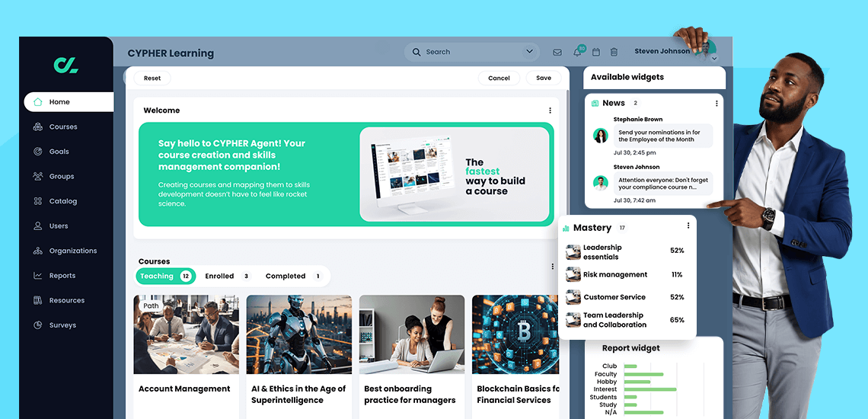Viewport: 868px width, 419px height.
Task: Click the CYPHER Learning logo icon
Action: point(65,66)
